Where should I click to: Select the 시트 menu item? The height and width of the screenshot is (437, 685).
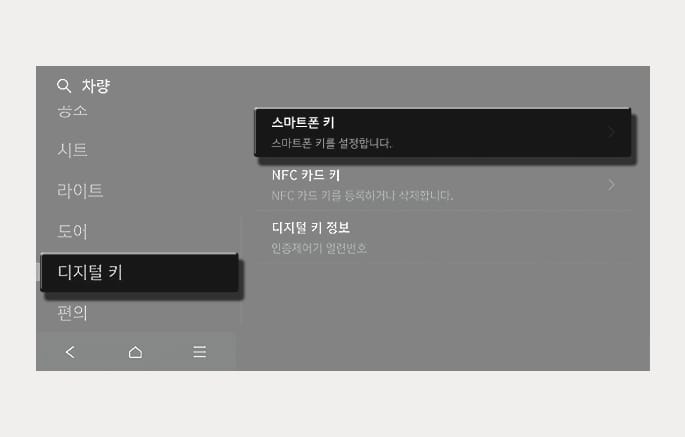click(73, 150)
